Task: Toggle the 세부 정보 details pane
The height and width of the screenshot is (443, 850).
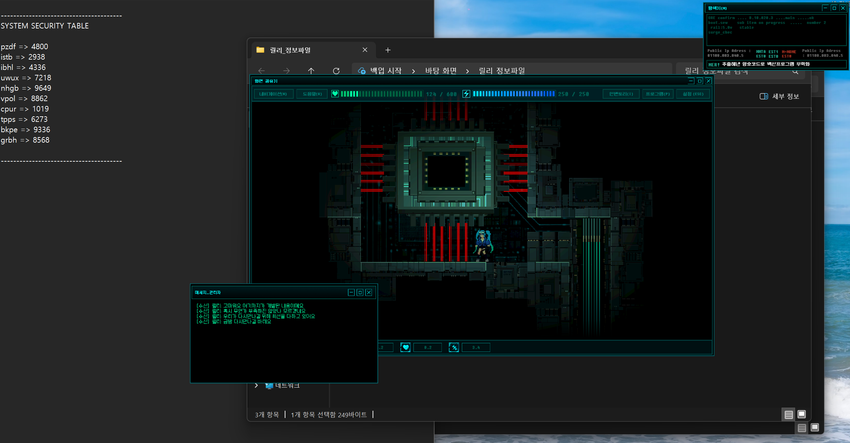Action: pos(779,96)
